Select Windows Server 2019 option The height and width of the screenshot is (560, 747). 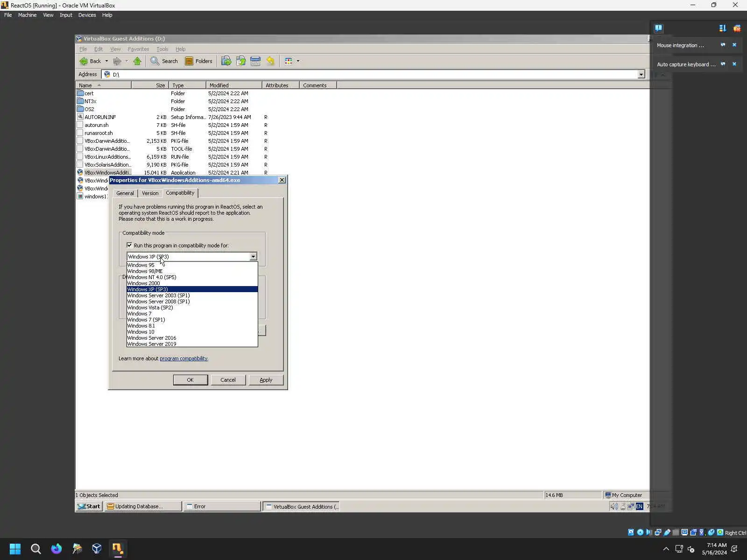click(x=192, y=344)
